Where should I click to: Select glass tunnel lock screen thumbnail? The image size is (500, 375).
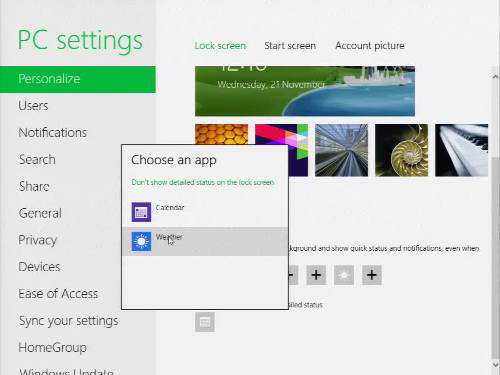pos(341,150)
